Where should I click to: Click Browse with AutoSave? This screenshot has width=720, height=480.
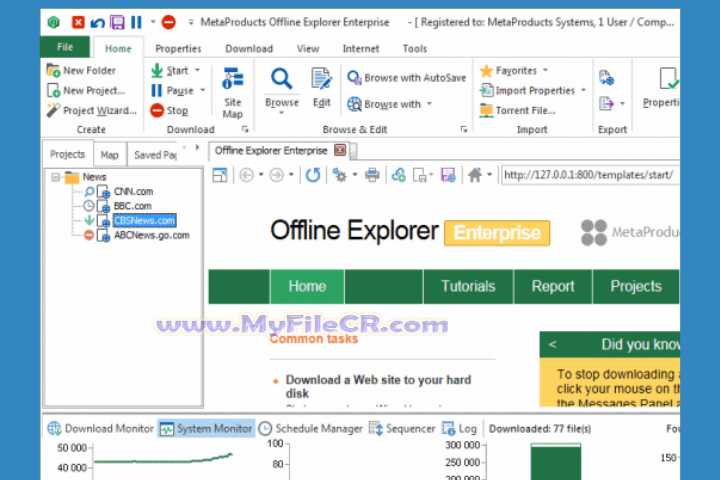click(x=406, y=78)
